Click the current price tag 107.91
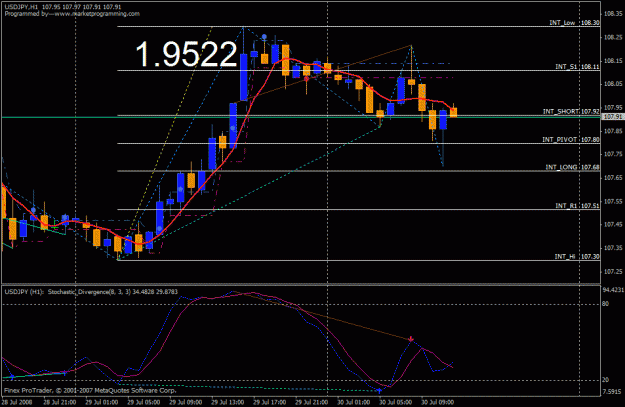This screenshot has width=625, height=407. 613,117
